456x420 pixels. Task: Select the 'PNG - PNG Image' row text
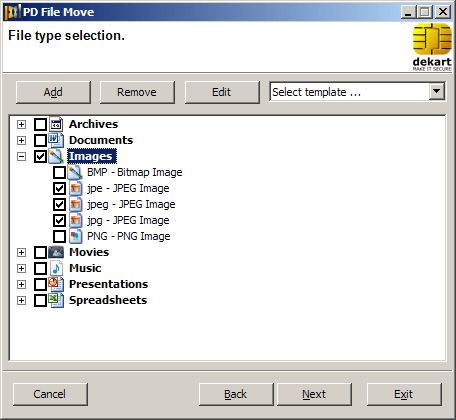[129, 236]
